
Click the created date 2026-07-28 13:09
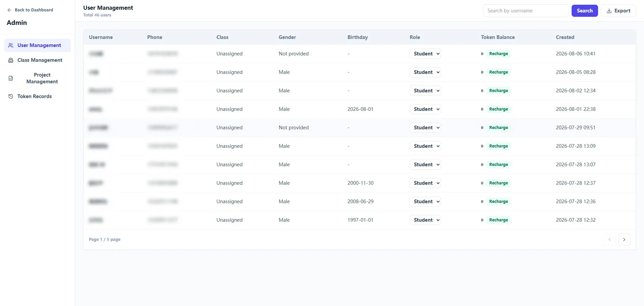pos(576,146)
